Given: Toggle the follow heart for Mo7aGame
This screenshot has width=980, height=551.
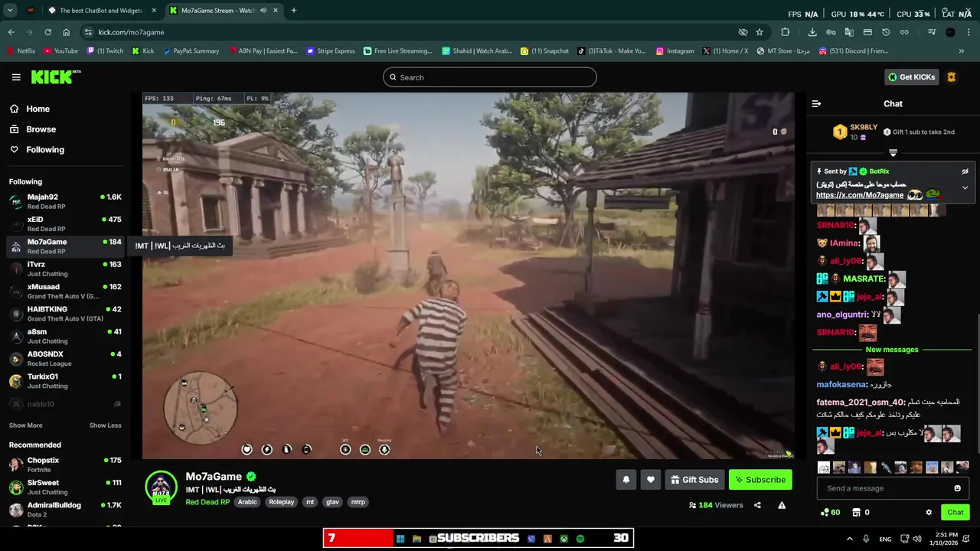Looking at the screenshot, I should coord(651,480).
